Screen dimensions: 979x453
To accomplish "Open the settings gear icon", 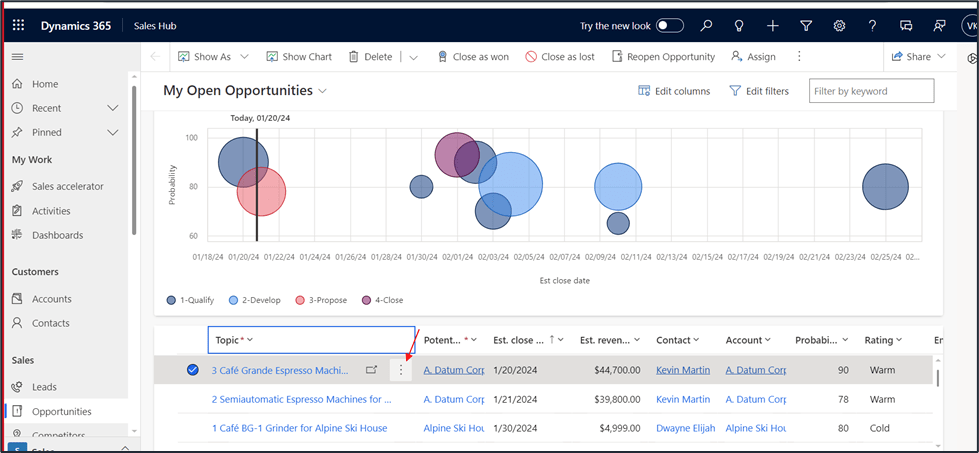I will [x=839, y=25].
